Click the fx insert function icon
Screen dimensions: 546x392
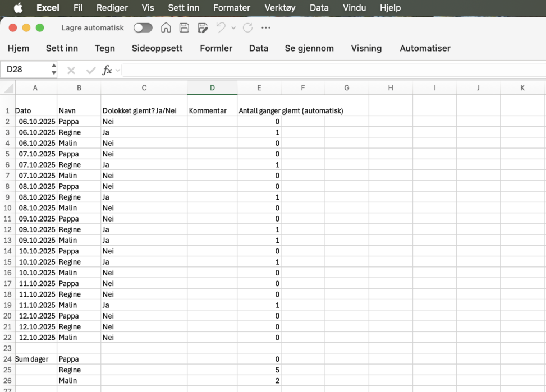pos(107,70)
